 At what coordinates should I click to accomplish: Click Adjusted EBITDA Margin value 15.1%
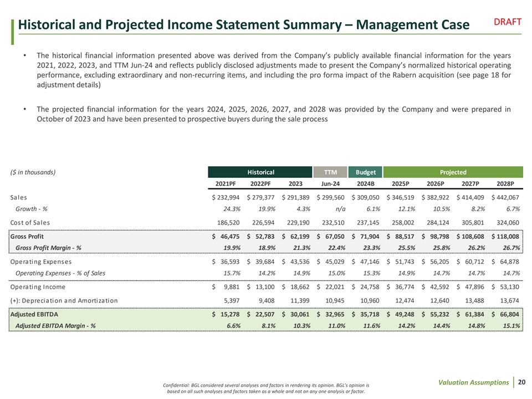[x=511, y=326]
